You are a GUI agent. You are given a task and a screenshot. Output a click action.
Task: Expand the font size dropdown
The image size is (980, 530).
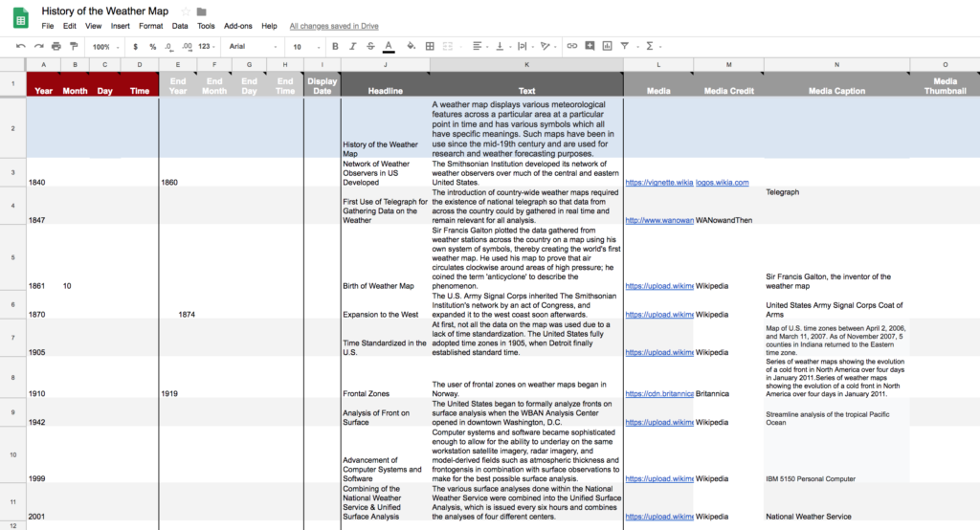coord(304,46)
